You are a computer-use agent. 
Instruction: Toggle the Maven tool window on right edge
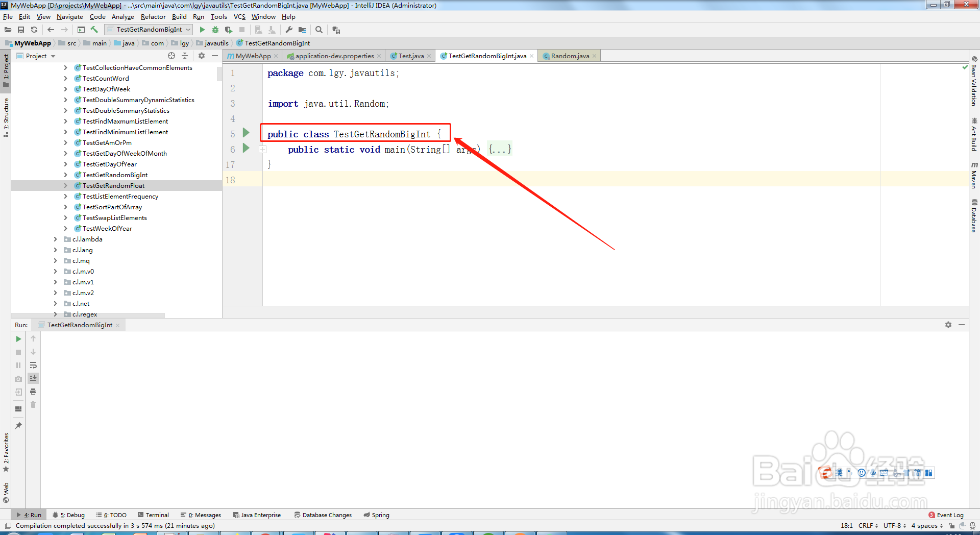[974, 175]
